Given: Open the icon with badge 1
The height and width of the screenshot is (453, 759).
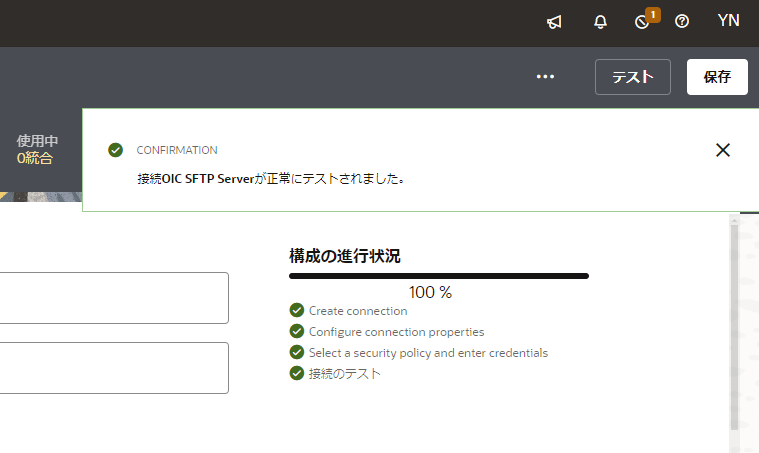Looking at the screenshot, I should [643, 21].
